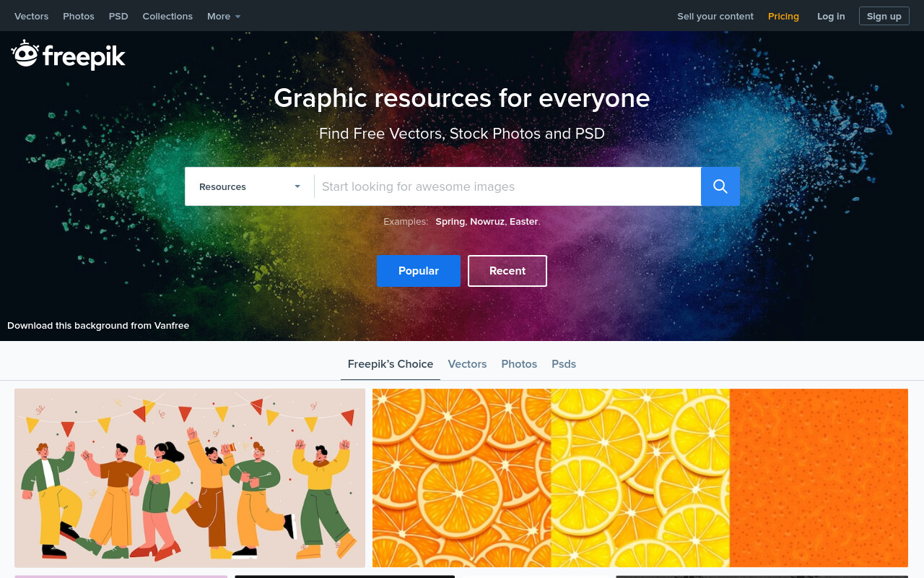Click the magnifying glass search button
The width and height of the screenshot is (924, 578).
720,186
